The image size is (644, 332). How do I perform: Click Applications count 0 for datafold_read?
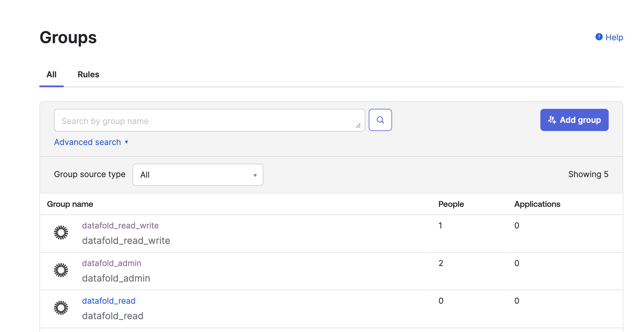point(517,301)
